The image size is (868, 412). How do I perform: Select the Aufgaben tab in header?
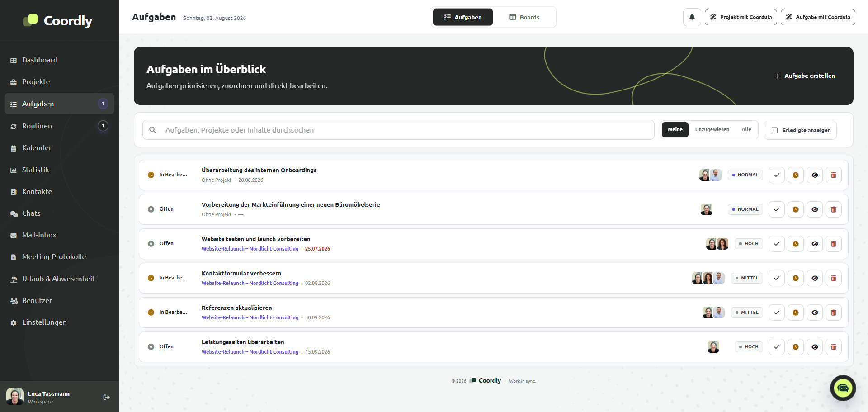click(463, 17)
